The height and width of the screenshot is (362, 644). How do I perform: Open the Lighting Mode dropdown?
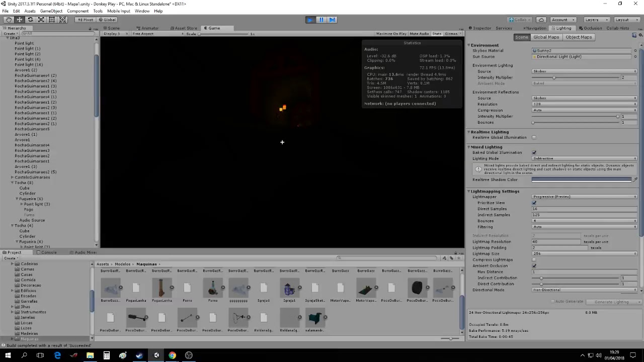584,158
